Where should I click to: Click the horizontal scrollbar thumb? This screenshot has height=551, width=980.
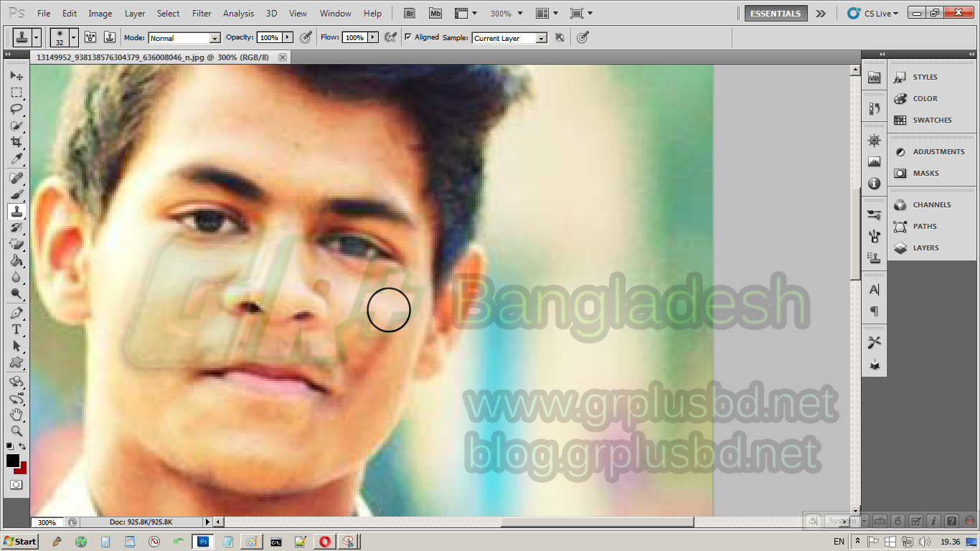[597, 522]
